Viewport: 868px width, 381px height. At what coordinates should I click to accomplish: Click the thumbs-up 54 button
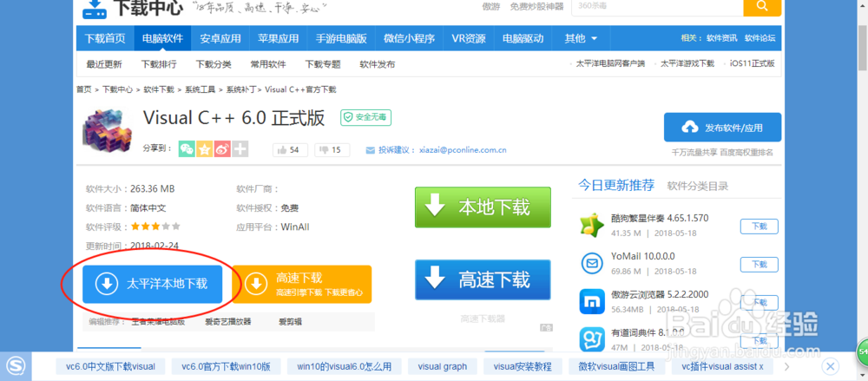(290, 150)
